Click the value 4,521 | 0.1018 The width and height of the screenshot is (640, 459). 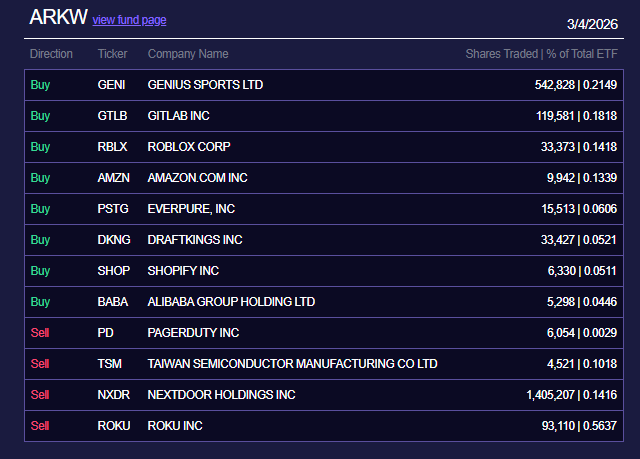[x=582, y=364]
